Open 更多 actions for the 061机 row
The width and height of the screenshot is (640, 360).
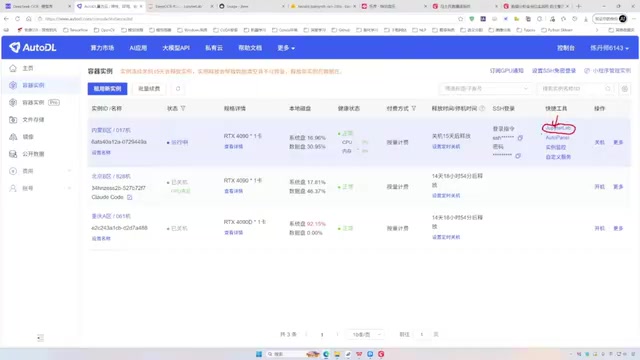(618, 228)
